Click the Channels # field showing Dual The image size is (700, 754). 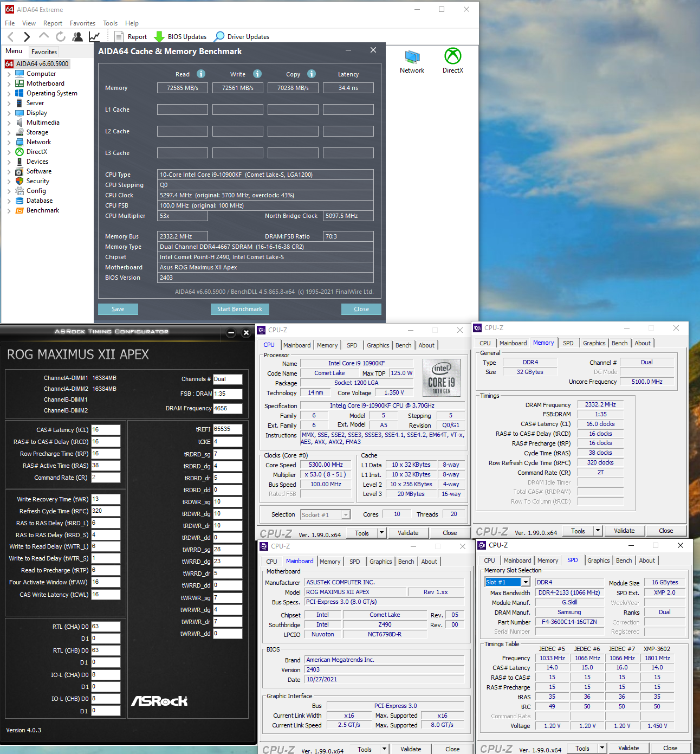(228, 379)
